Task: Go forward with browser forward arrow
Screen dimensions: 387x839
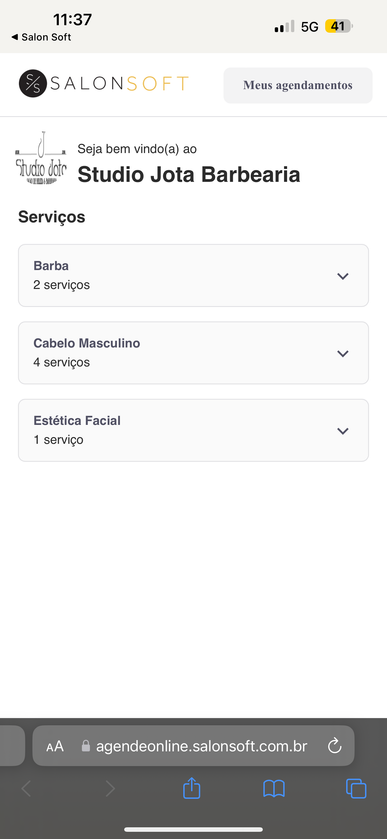Action: [110, 789]
